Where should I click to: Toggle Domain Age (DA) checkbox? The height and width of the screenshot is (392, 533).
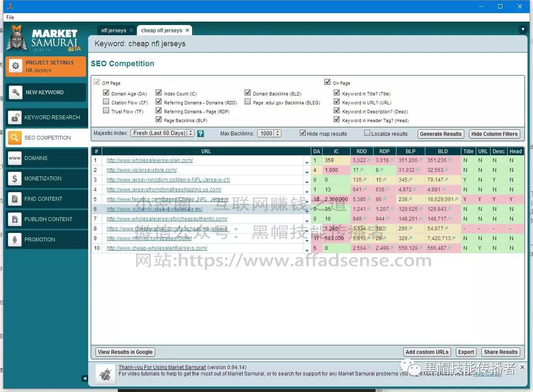tap(106, 92)
